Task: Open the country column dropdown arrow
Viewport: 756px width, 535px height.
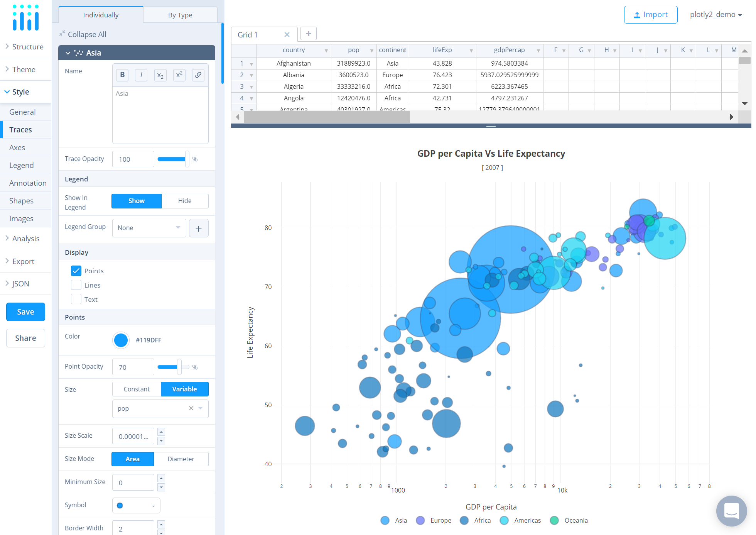Action: pos(326,51)
